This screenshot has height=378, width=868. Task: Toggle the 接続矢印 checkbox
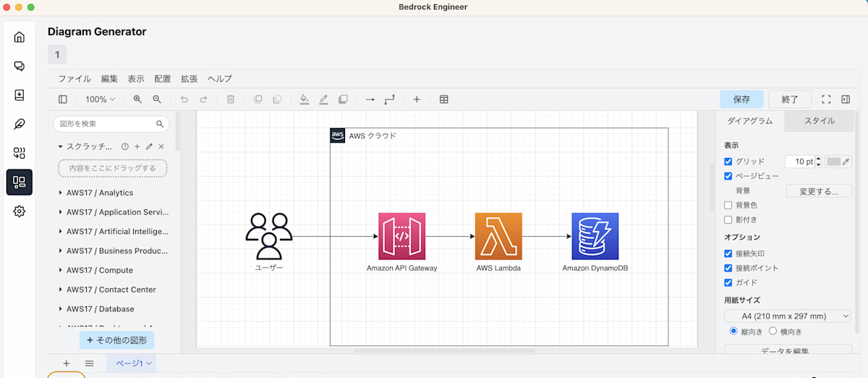[728, 253]
